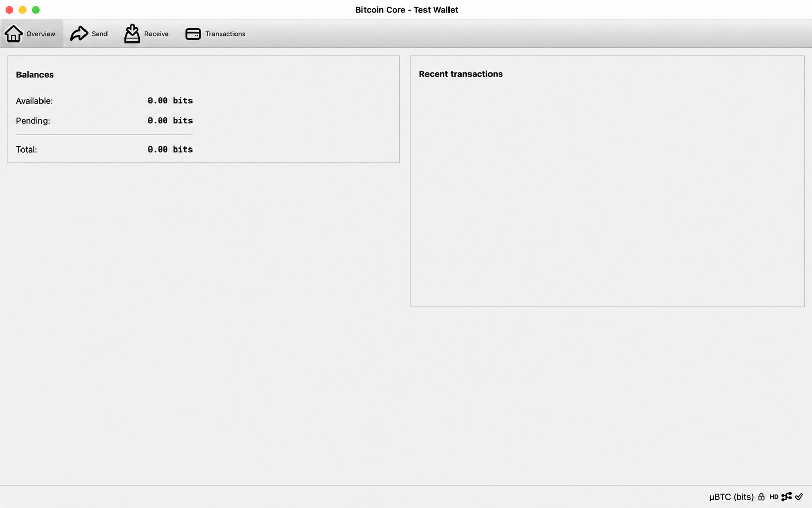Click the HD wallet status icon
812x508 pixels.
coord(774,497)
